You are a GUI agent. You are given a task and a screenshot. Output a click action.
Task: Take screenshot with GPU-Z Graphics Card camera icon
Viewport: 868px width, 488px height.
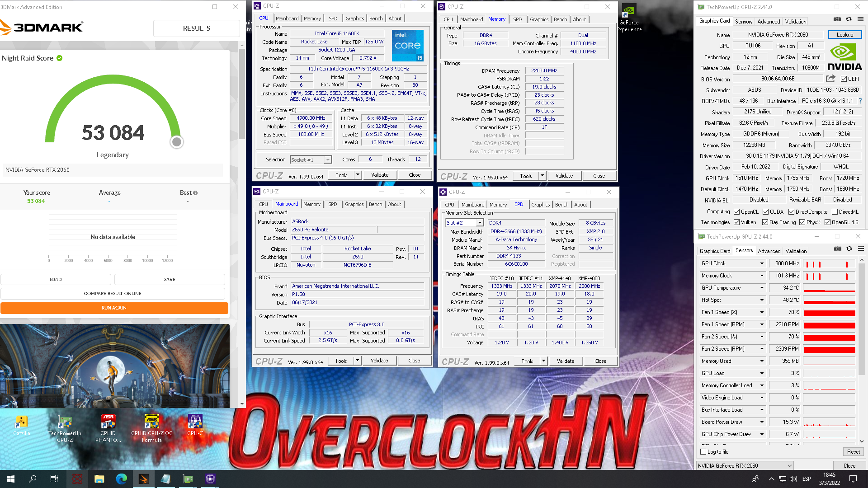[837, 19]
